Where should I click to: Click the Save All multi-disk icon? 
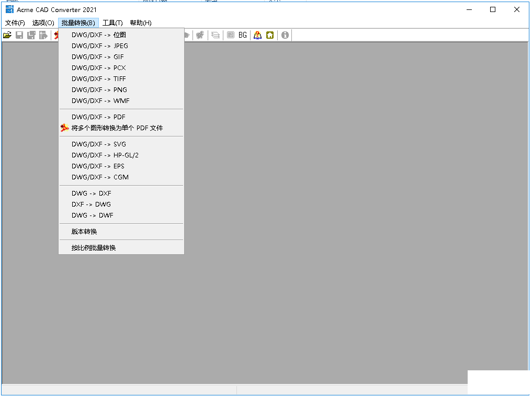point(31,35)
